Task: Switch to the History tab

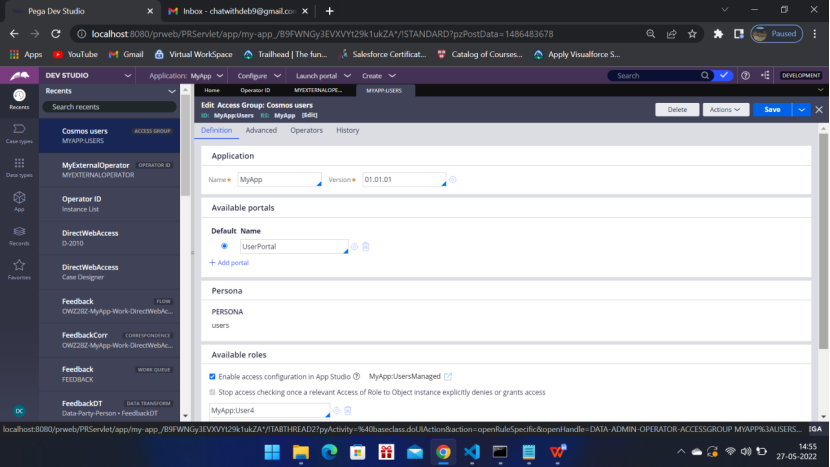Action: (x=348, y=130)
